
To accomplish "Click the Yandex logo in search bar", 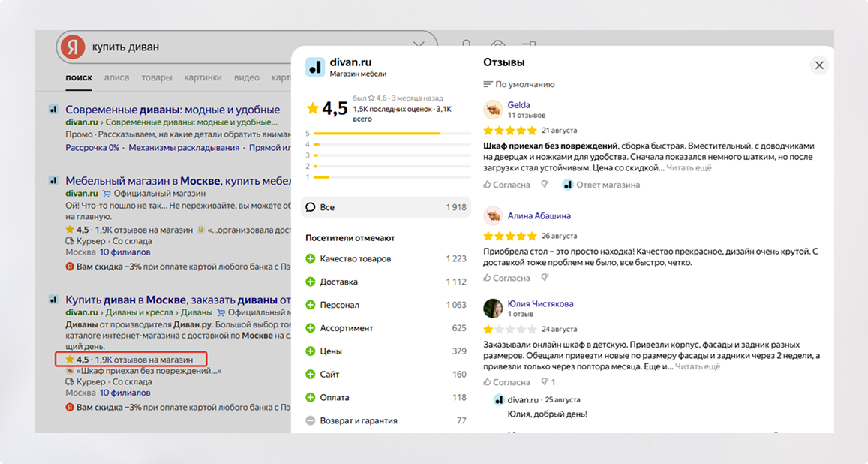I will point(72,47).
